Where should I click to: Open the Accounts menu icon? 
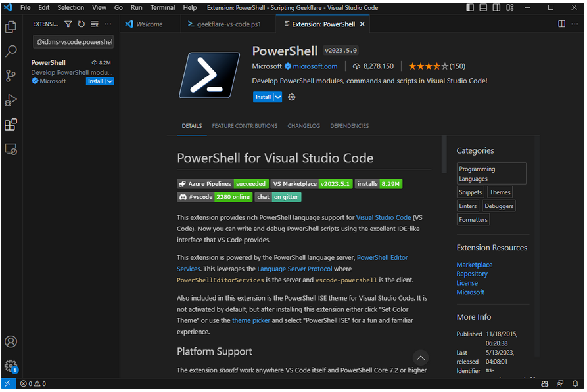coord(11,341)
